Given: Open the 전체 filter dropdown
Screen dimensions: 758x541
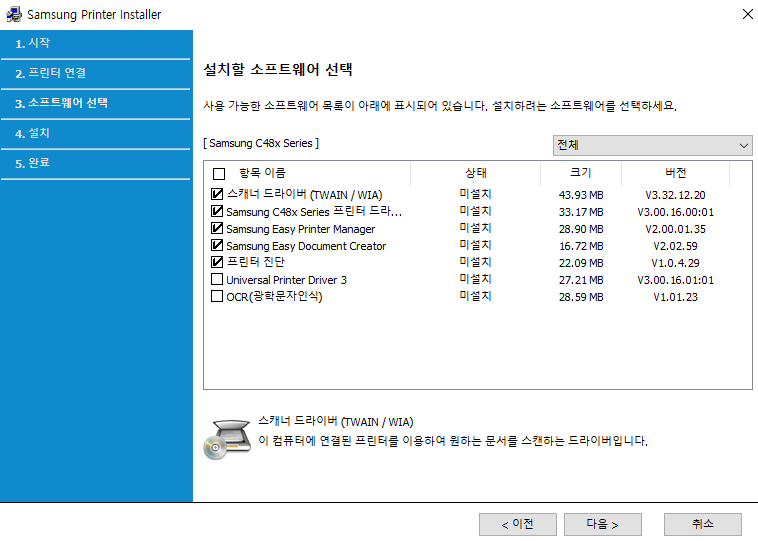Looking at the screenshot, I should (x=653, y=145).
